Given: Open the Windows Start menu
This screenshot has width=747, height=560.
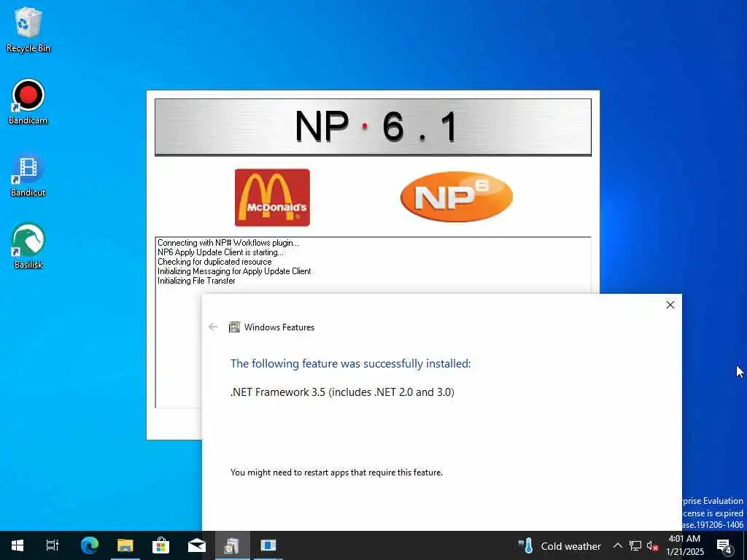Looking at the screenshot, I should [18, 545].
